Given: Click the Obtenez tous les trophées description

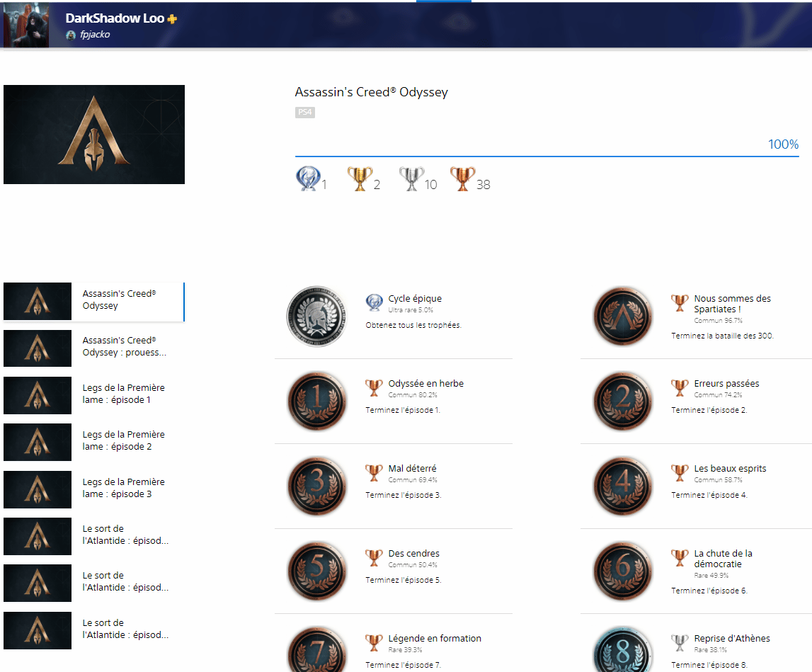Looking at the screenshot, I should 413,326.
